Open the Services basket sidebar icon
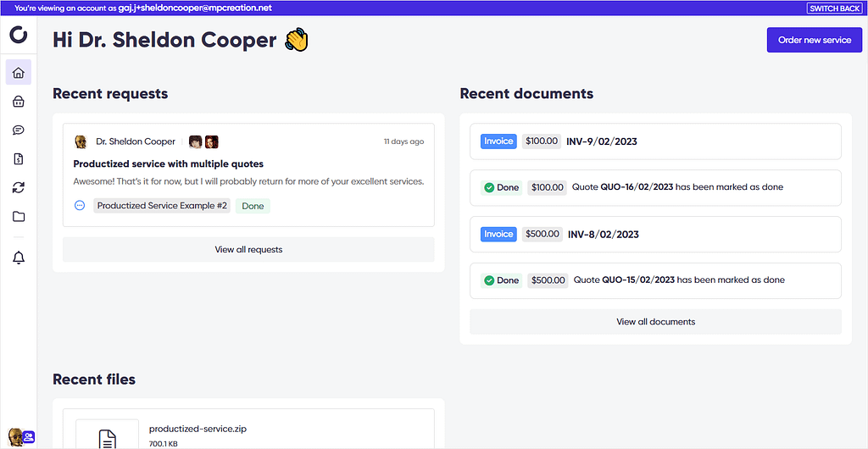The width and height of the screenshot is (868, 449). (x=19, y=101)
